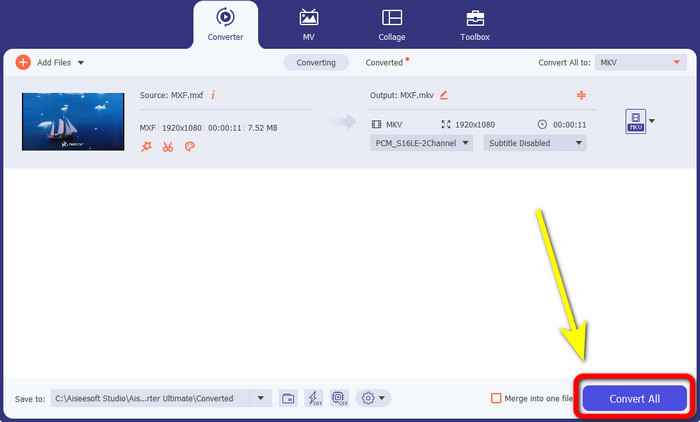Click the orange plus Add Files icon
The image size is (700, 422).
[x=23, y=63]
